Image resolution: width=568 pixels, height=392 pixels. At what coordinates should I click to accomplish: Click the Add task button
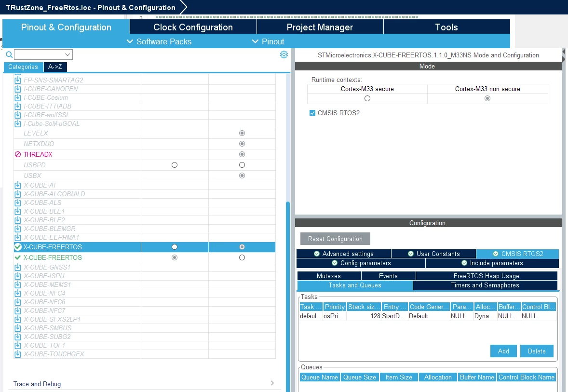pos(503,351)
